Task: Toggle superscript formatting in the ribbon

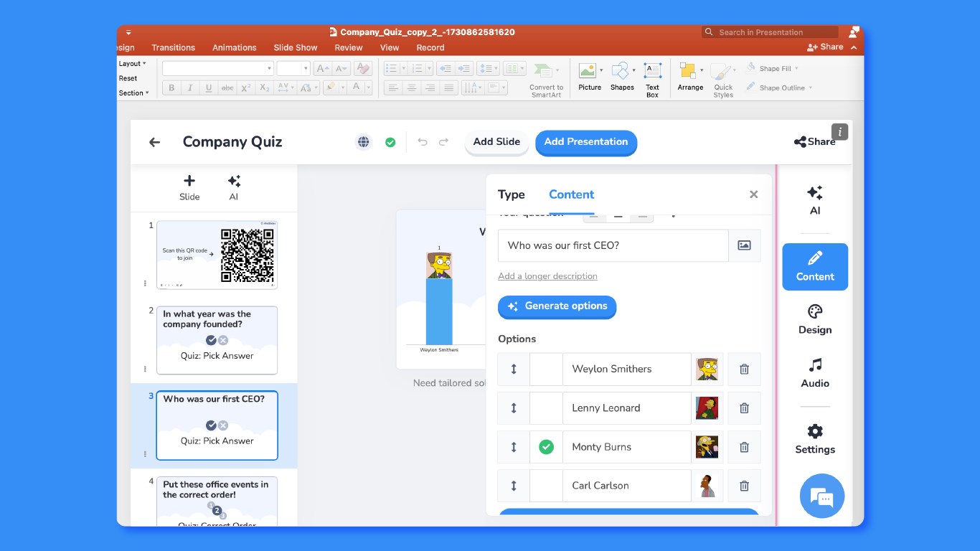Action: (246, 88)
